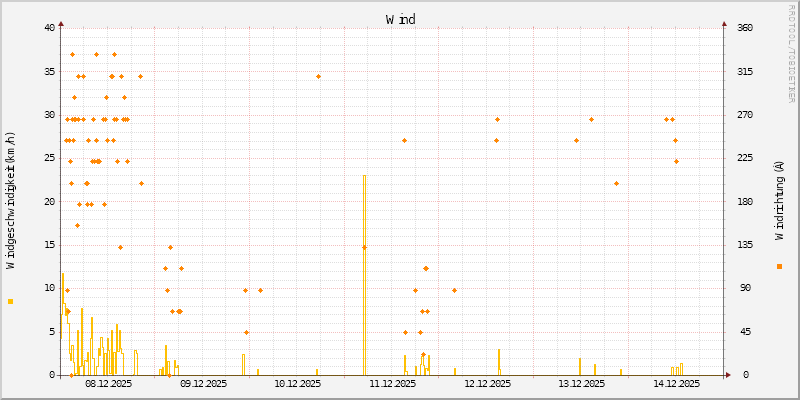
Task: Select the Windrichtung right axis label
Action: pyautogui.click(x=779, y=200)
